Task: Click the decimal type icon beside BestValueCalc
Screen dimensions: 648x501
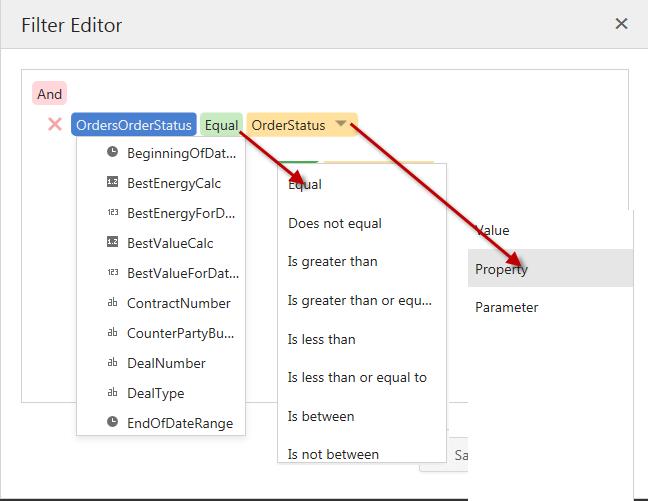Action: [112, 243]
